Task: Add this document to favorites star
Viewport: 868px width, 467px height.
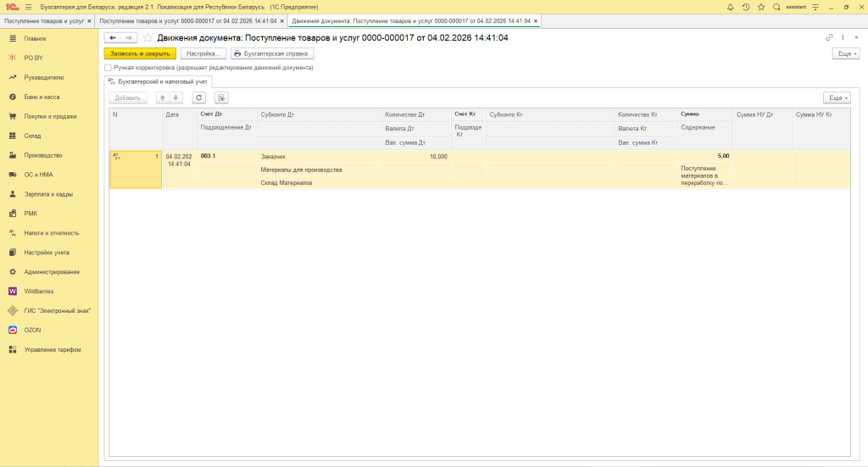Action: click(x=147, y=38)
